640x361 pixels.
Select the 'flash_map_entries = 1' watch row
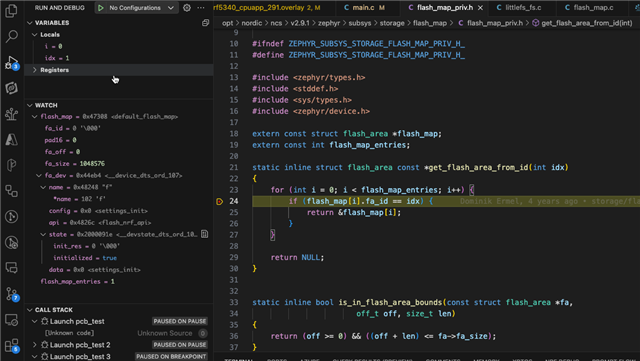pyautogui.click(x=119, y=282)
